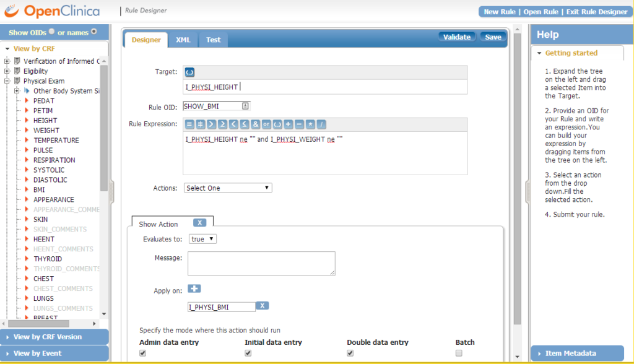Click into the Message text area

pos(261,263)
